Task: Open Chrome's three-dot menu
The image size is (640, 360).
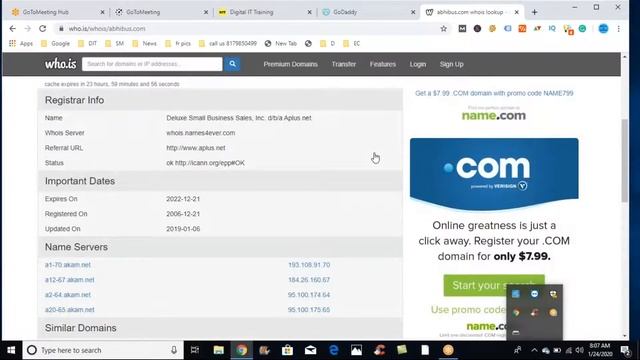Action: pyautogui.click(x=619, y=29)
